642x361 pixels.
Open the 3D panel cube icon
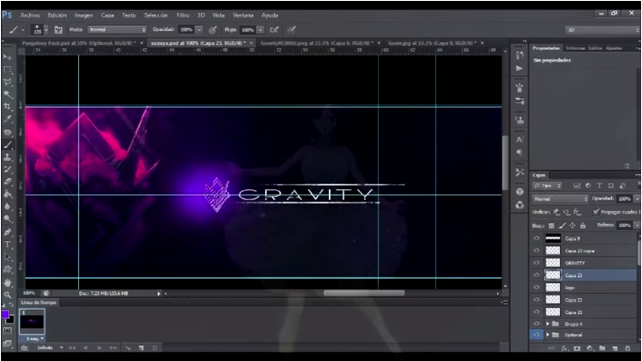point(519,192)
